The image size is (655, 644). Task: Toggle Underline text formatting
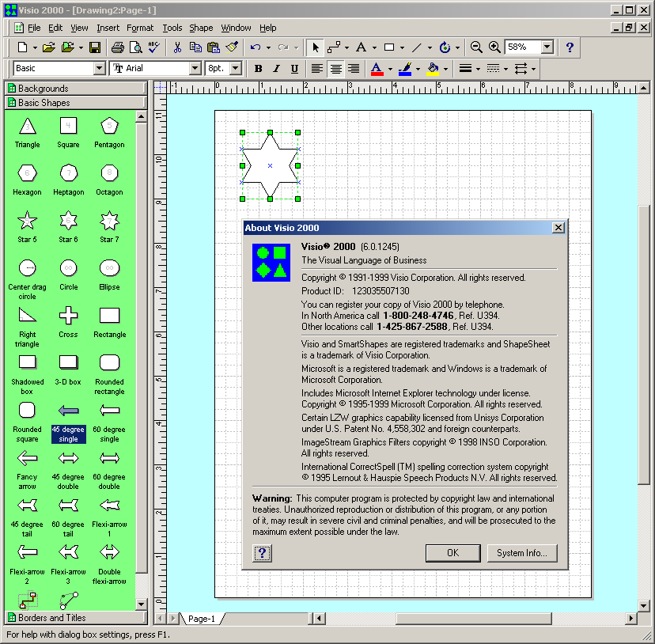[x=294, y=69]
